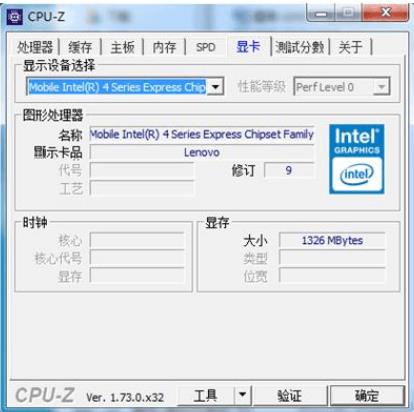Click the 工具 button
Image resolution: width=414 pixels, height=412 pixels.
(x=205, y=395)
